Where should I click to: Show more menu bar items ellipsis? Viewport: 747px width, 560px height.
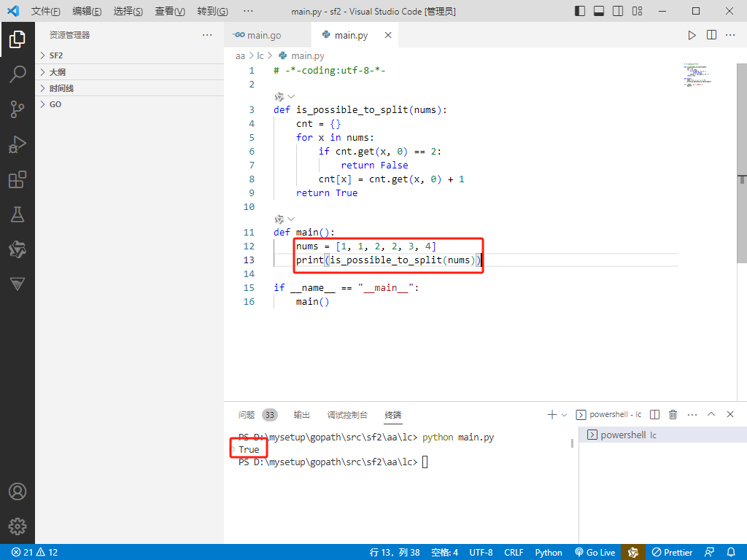click(248, 11)
